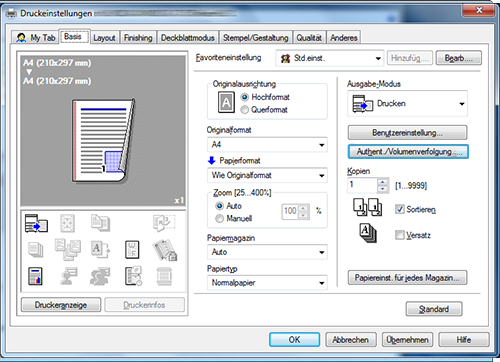Click the greyed multi-user account track status icon
Image resolution: width=500 pixels, height=362 pixels.
click(x=100, y=276)
